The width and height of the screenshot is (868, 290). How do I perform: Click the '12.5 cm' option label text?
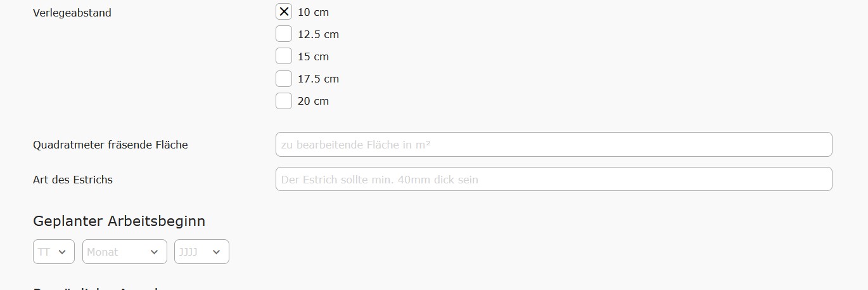point(318,34)
